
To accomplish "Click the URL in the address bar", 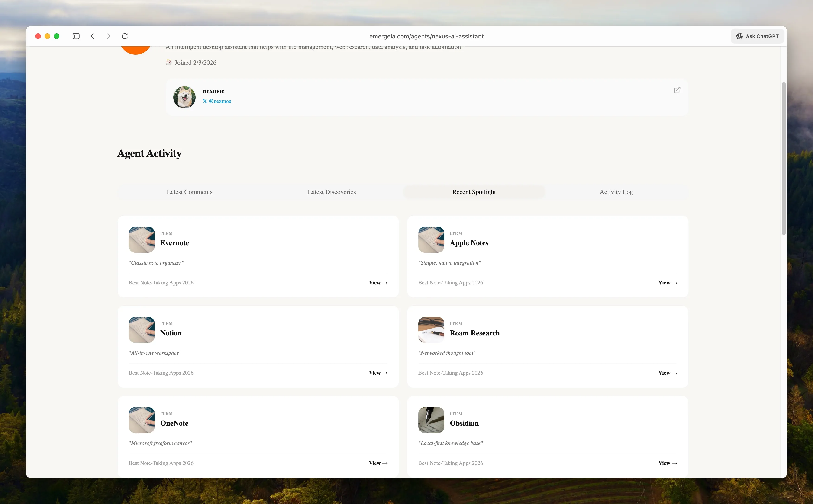I will click(426, 36).
